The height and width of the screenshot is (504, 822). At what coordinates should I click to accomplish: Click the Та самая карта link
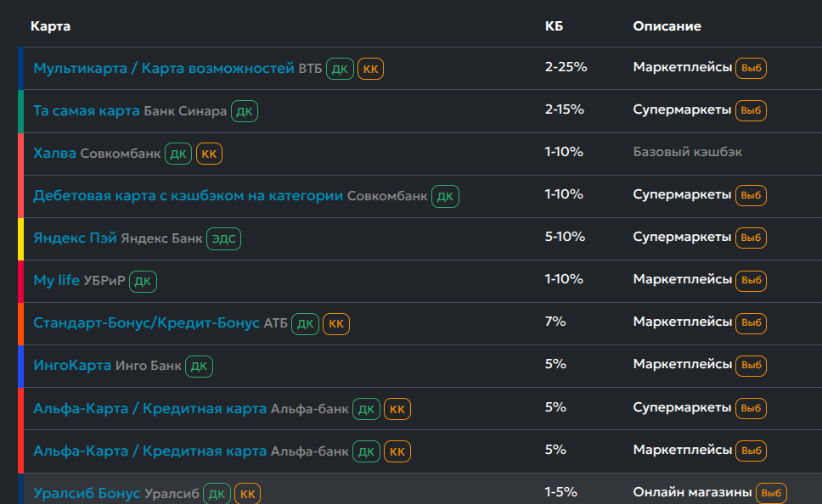pyautogui.click(x=87, y=110)
